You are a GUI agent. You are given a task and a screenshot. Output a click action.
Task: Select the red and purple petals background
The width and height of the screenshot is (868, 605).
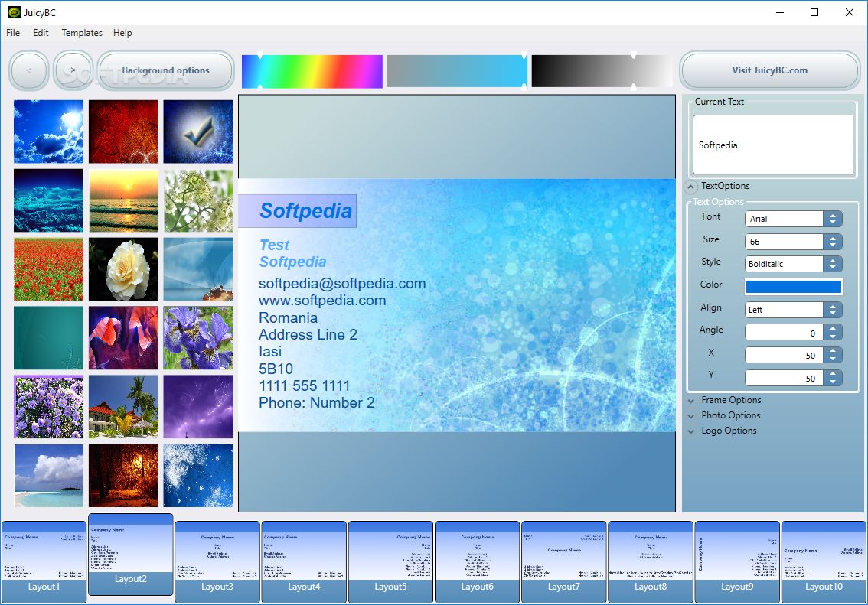click(x=123, y=338)
